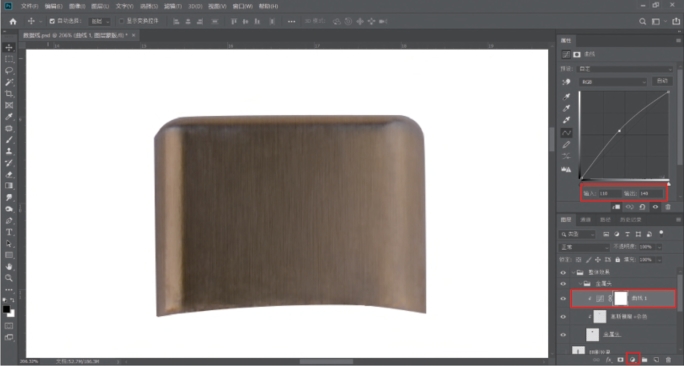
Task: Click the delete layer trash icon
Action: click(x=668, y=359)
